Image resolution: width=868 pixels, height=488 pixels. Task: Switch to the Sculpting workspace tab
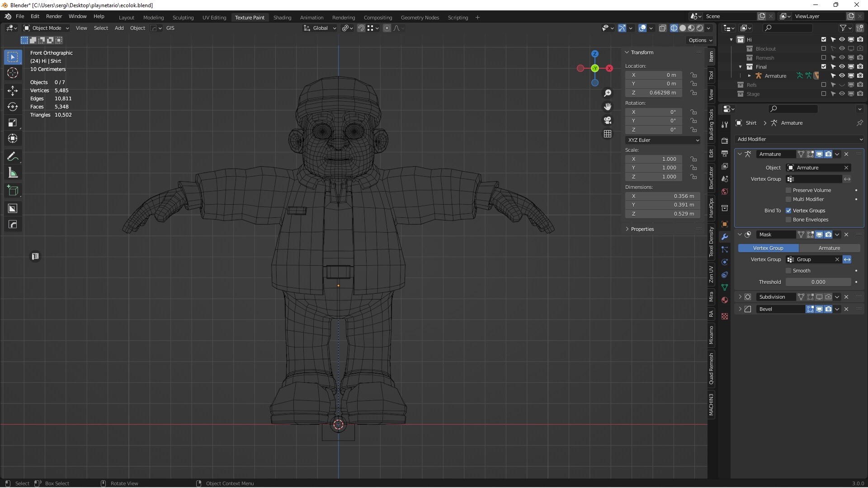(x=183, y=18)
